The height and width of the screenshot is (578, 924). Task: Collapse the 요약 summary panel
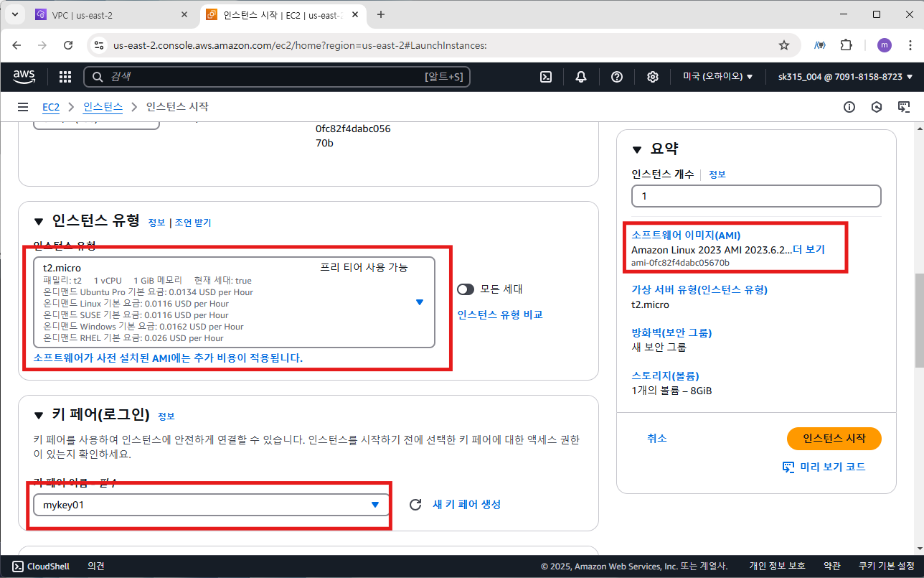point(637,149)
